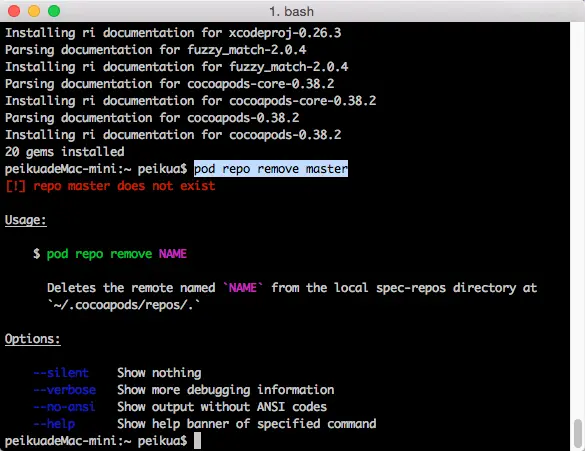
Task: Click the magenta NAME argument in the usage line
Action: tap(173, 254)
